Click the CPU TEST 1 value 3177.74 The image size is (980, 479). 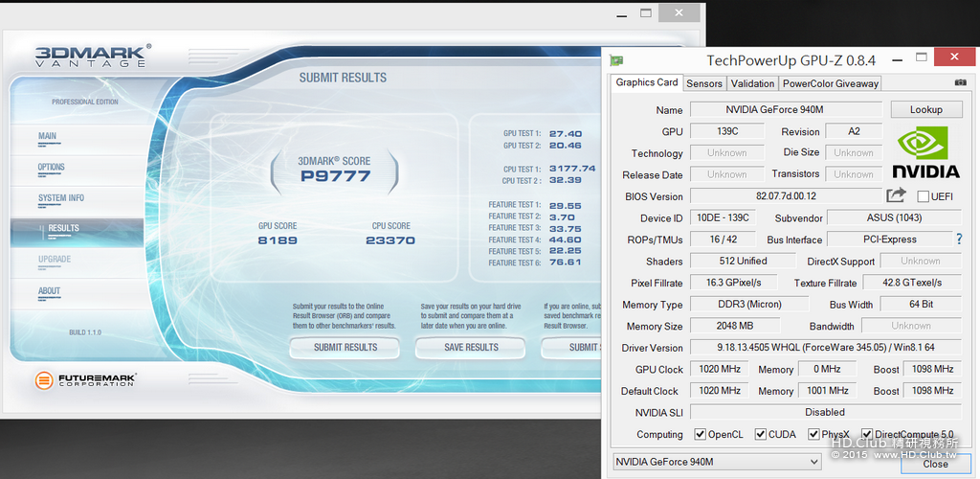click(x=572, y=169)
